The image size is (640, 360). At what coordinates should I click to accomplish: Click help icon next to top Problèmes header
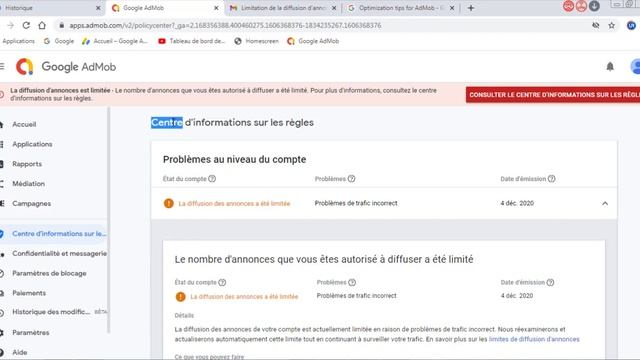tap(351, 179)
